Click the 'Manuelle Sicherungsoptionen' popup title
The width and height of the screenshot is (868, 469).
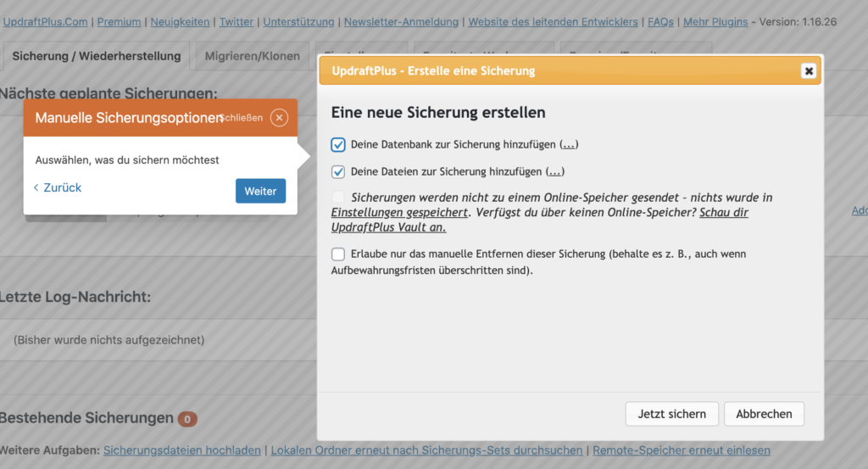[129, 117]
